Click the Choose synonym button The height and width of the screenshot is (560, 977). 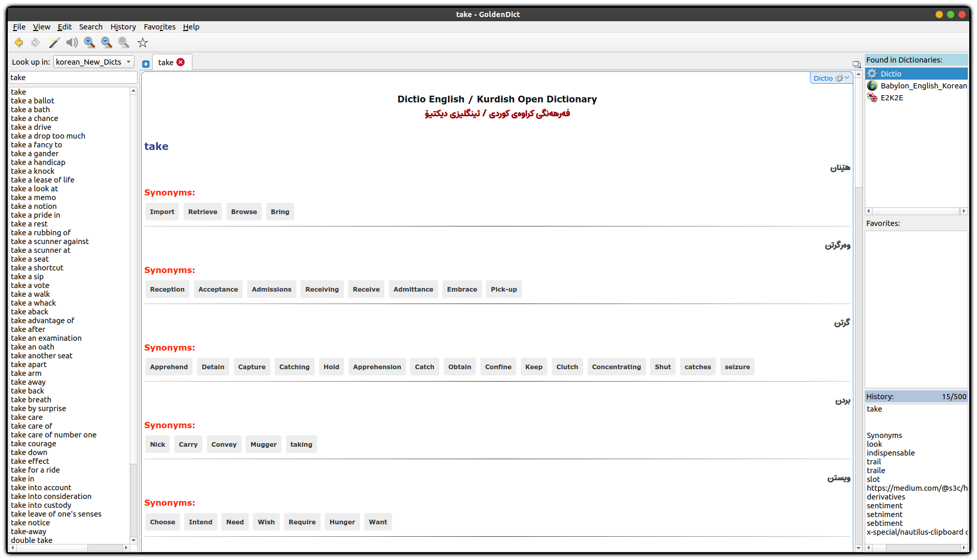pyautogui.click(x=163, y=522)
